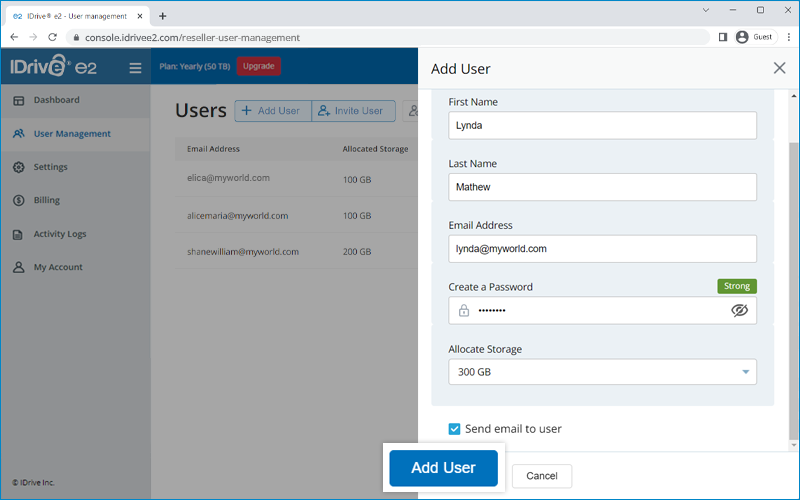Image resolution: width=800 pixels, height=500 pixels.
Task: Select User Management in sidebar
Action: (x=71, y=134)
